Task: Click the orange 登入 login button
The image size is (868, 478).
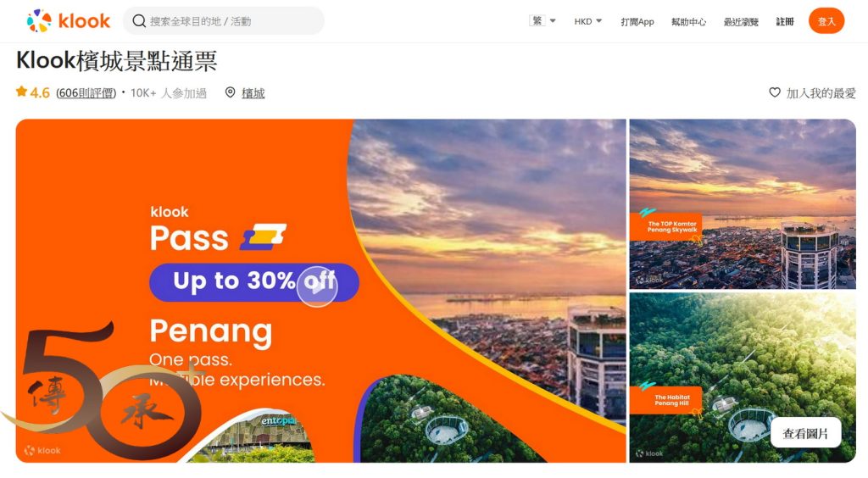Action: [826, 21]
